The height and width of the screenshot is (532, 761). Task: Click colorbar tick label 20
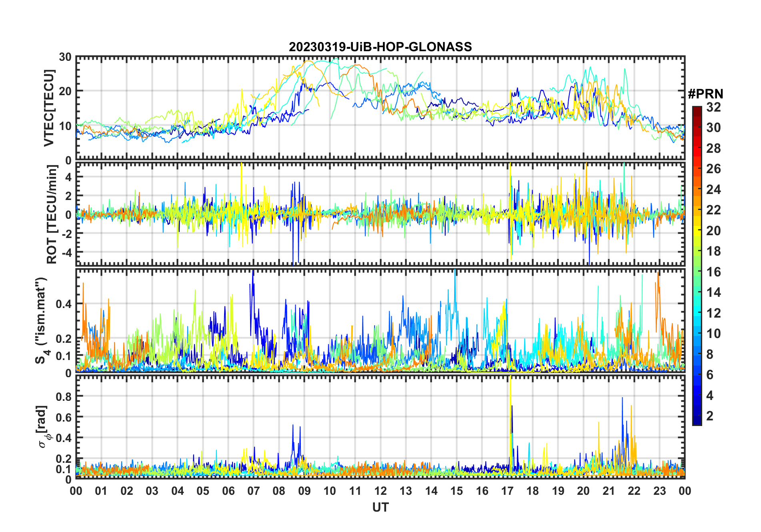click(x=713, y=231)
